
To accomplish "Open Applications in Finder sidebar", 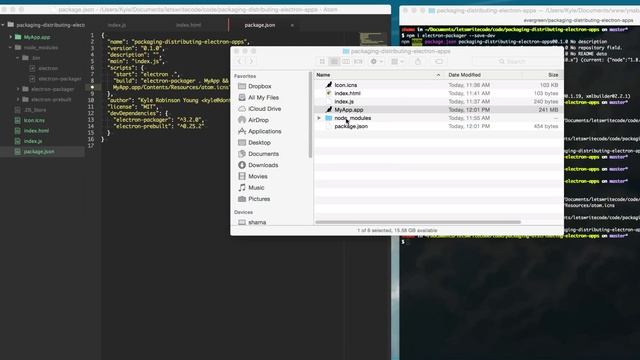I will 264,131.
